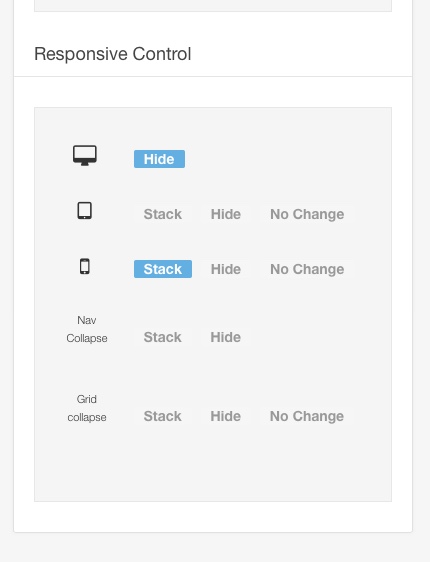Click the Grid collapse label

(x=87, y=408)
